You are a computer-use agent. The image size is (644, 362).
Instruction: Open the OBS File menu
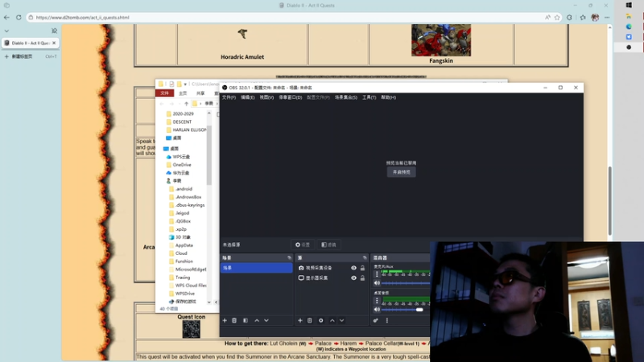click(229, 97)
